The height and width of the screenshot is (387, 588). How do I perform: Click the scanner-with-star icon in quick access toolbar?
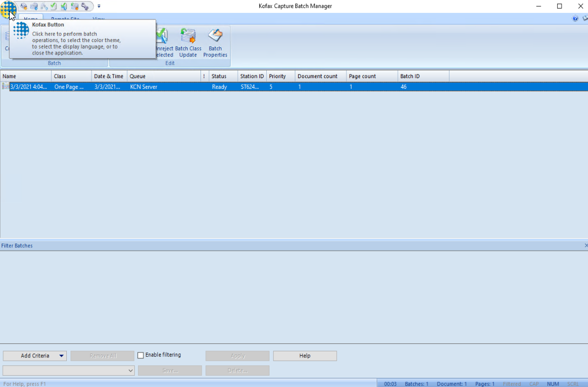[x=24, y=6]
